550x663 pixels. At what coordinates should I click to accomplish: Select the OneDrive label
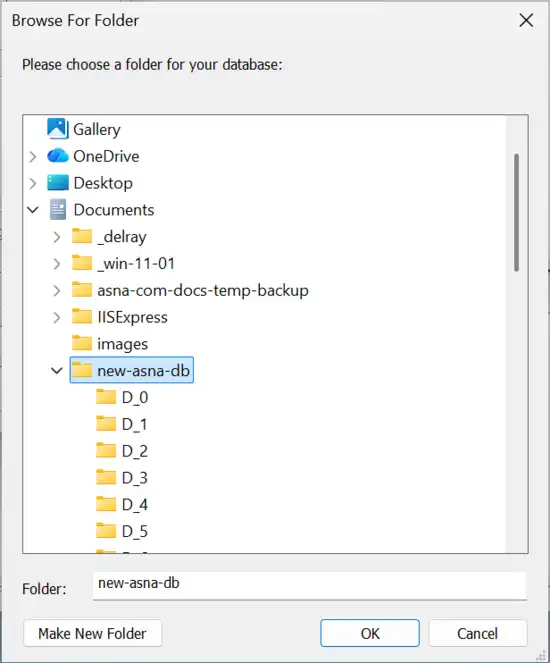(x=106, y=156)
